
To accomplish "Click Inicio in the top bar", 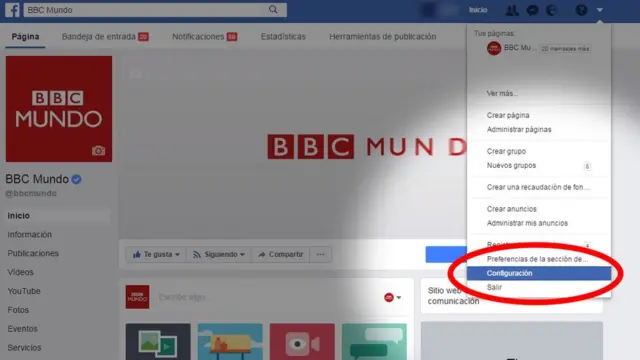I will [x=478, y=10].
